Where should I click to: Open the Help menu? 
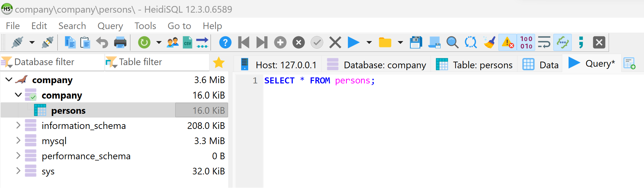click(x=212, y=26)
